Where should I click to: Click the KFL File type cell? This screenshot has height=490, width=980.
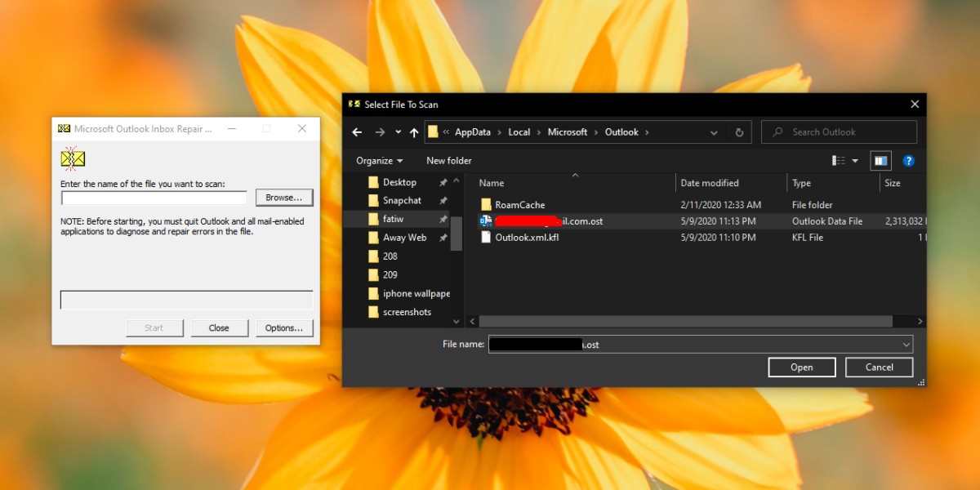coord(808,238)
